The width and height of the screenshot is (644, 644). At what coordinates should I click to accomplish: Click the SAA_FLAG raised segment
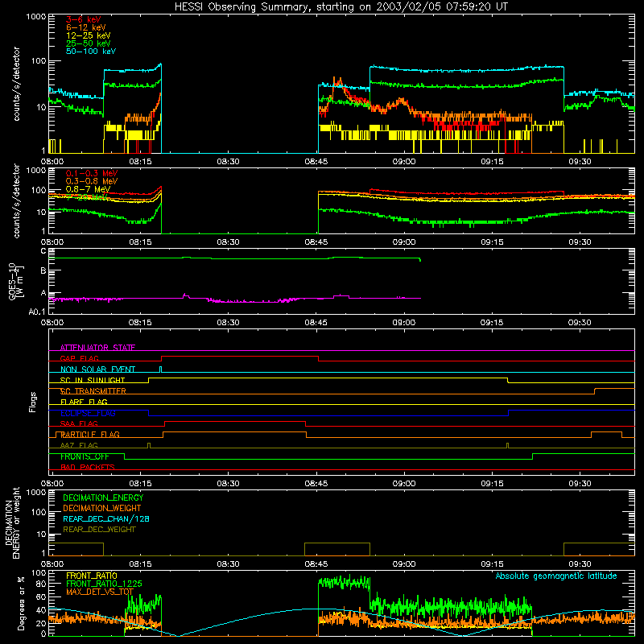coord(235,421)
